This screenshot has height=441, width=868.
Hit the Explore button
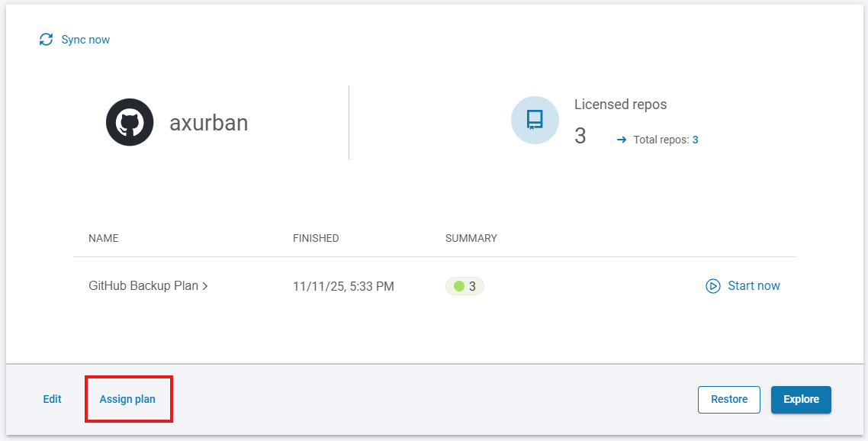(x=801, y=399)
